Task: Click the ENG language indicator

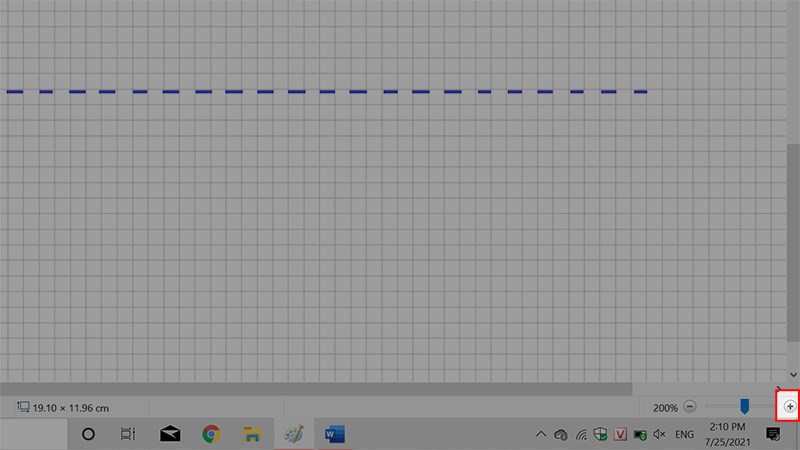Action: click(x=684, y=434)
